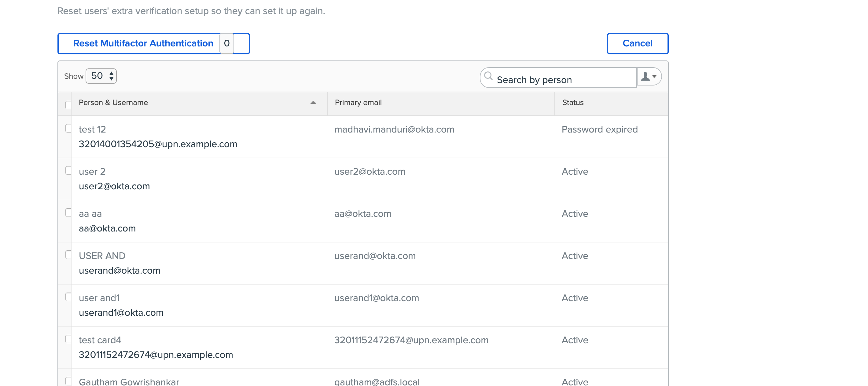Open the Show 50 rows dropdown

pyautogui.click(x=101, y=76)
